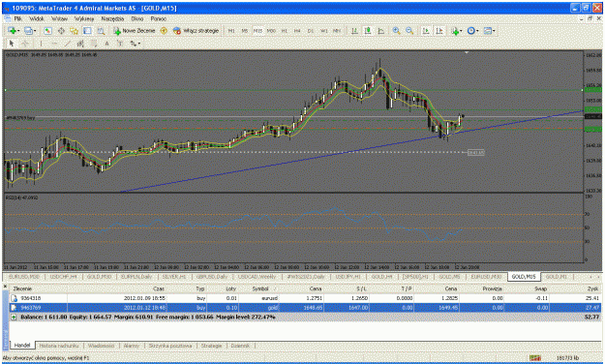Toggle the Market Watch window icon

pyautogui.click(x=47, y=31)
